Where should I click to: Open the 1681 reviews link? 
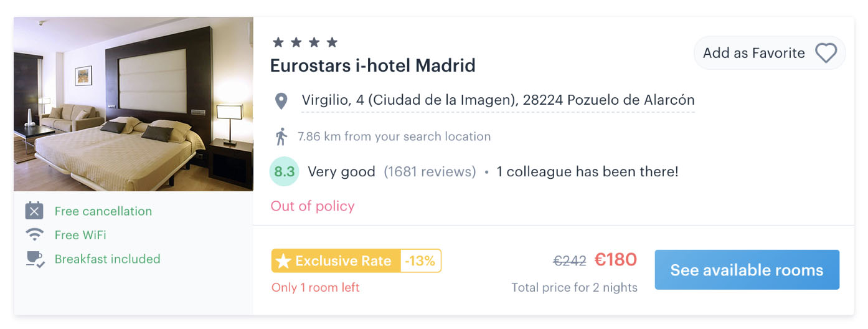(430, 171)
